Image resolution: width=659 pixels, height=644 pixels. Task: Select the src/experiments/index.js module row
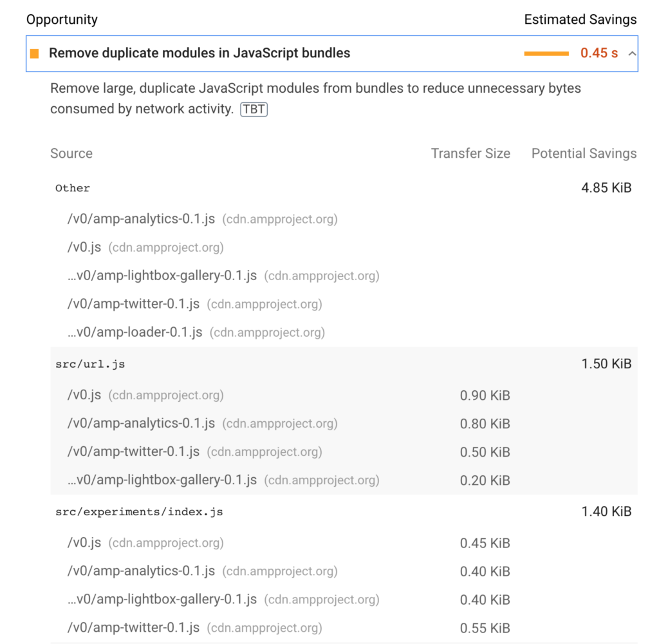click(x=344, y=511)
